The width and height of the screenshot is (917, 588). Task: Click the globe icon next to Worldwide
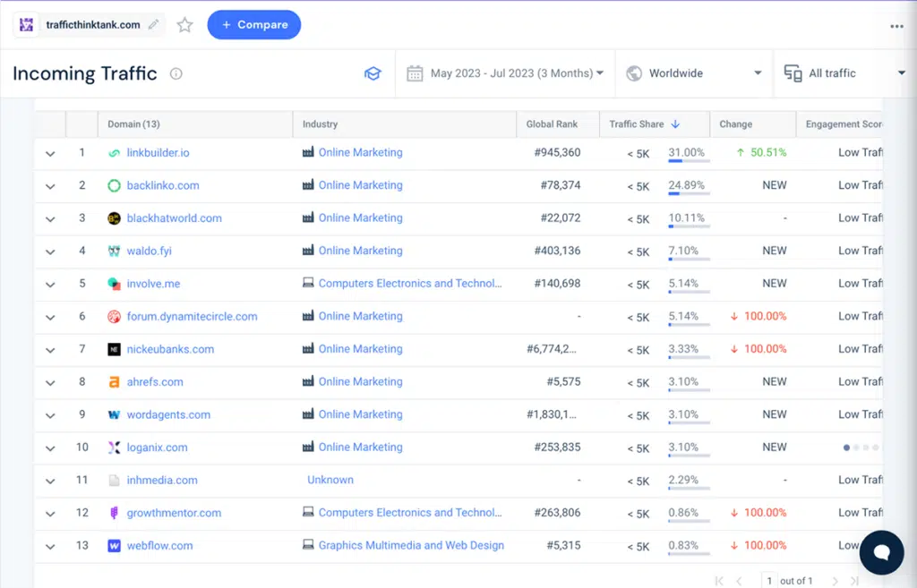[636, 72]
